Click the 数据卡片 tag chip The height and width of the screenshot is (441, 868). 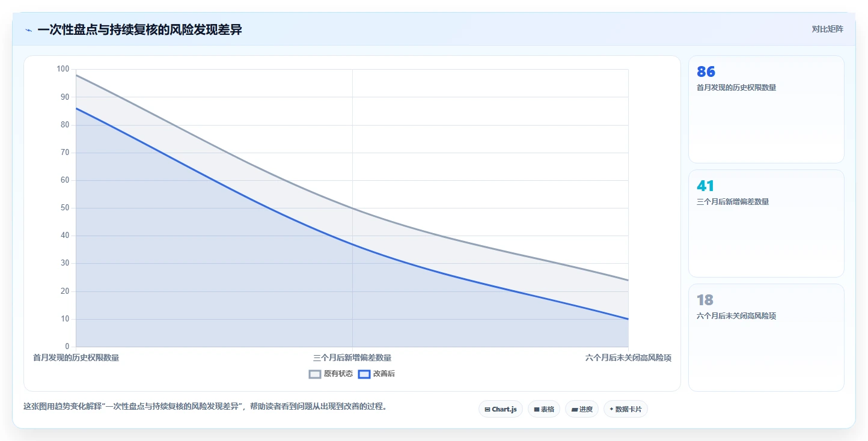[x=626, y=409]
